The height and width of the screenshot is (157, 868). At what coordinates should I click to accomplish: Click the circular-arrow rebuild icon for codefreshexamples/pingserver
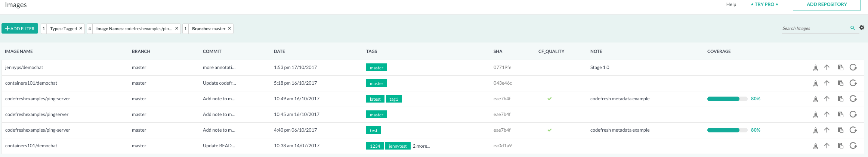point(853,114)
